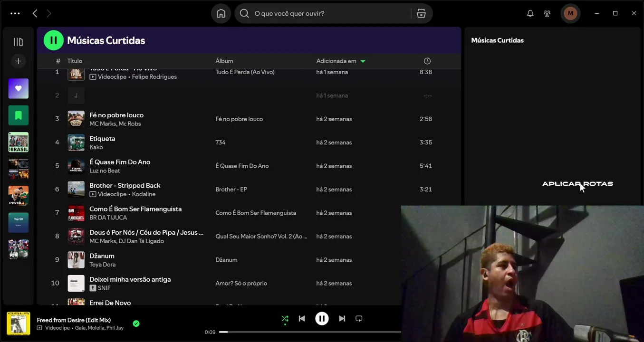Open artist link Teya Dora

tap(102, 265)
